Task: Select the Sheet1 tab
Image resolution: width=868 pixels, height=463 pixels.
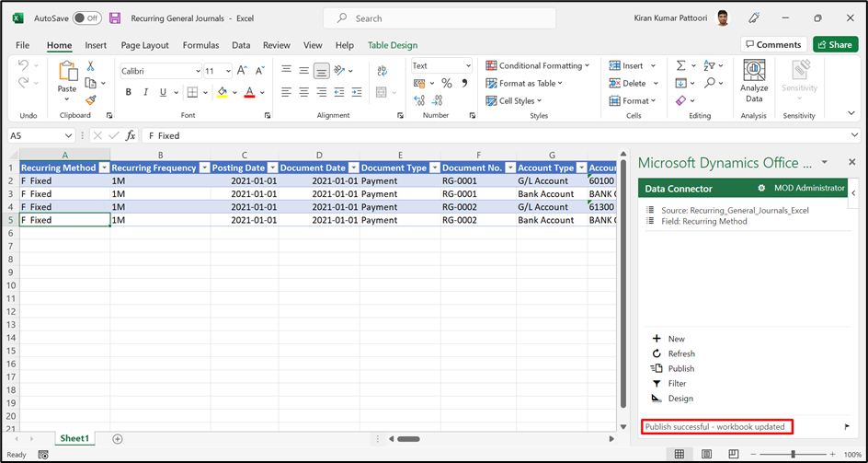Action: click(74, 438)
